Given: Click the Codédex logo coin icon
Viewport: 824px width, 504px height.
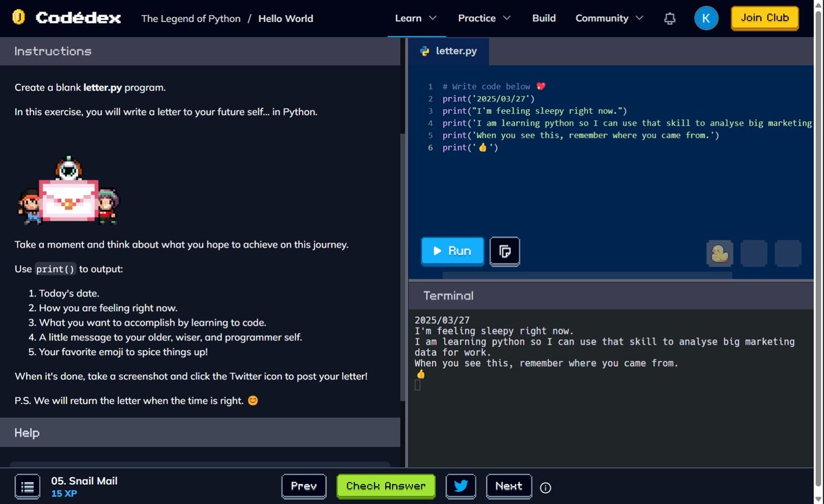Looking at the screenshot, I should coord(19,18).
